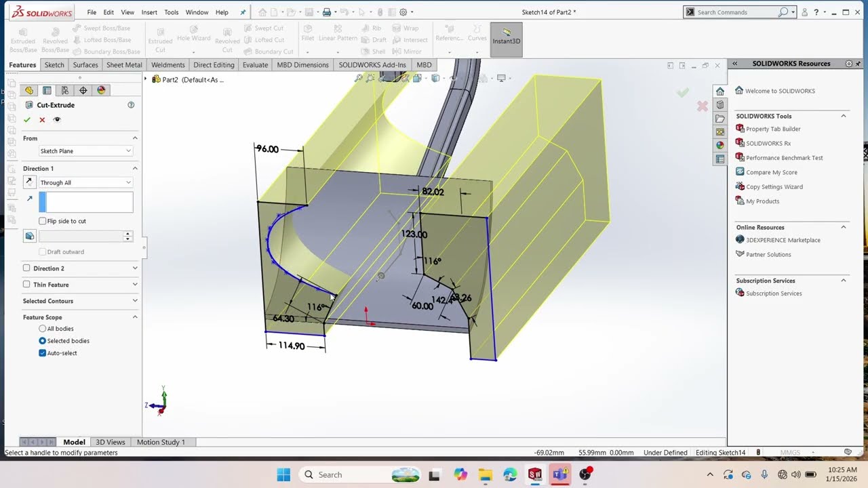
Task: Open Copy Settings Wizard link
Action: pos(774,187)
